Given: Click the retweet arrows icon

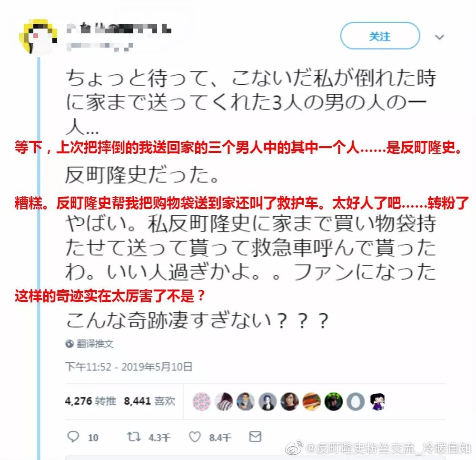Looking at the screenshot, I should [x=133, y=437].
